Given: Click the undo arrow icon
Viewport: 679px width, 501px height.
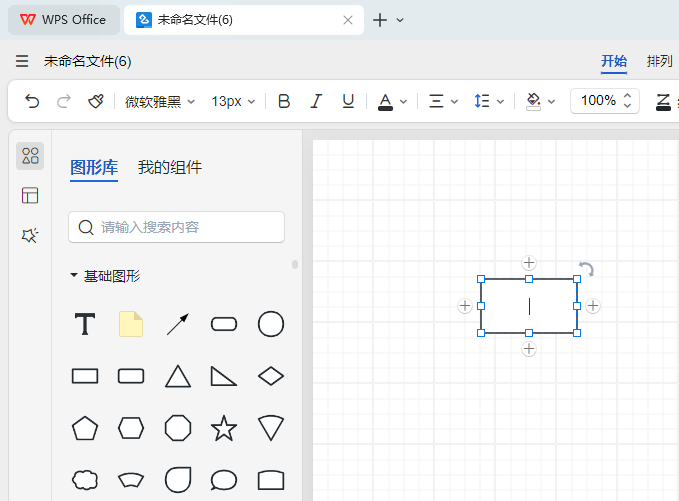Looking at the screenshot, I should (x=32, y=101).
